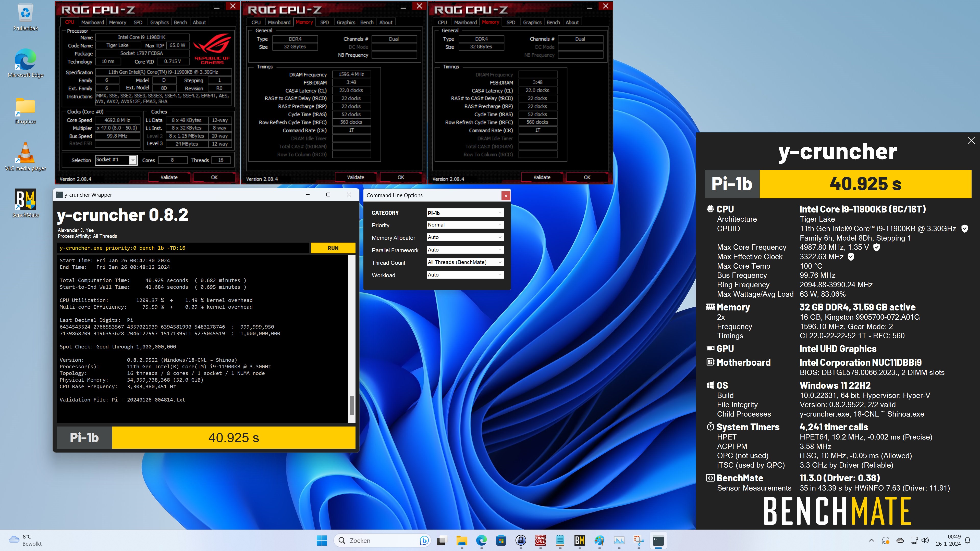Click the Paint palette taskbar icon
980x551 pixels.
pyautogui.click(x=599, y=540)
